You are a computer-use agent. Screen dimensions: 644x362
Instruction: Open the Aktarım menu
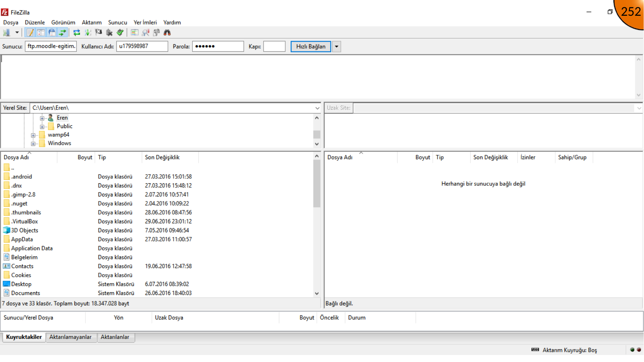coord(92,22)
